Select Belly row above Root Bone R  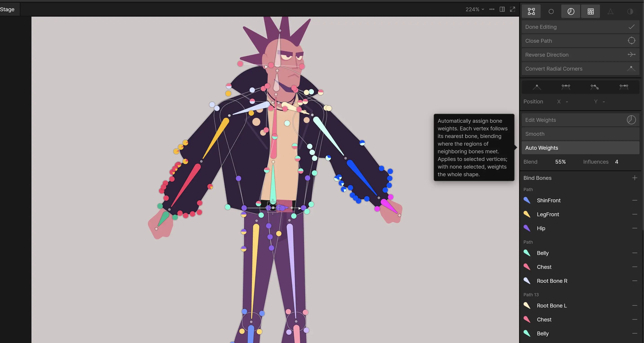(x=580, y=253)
